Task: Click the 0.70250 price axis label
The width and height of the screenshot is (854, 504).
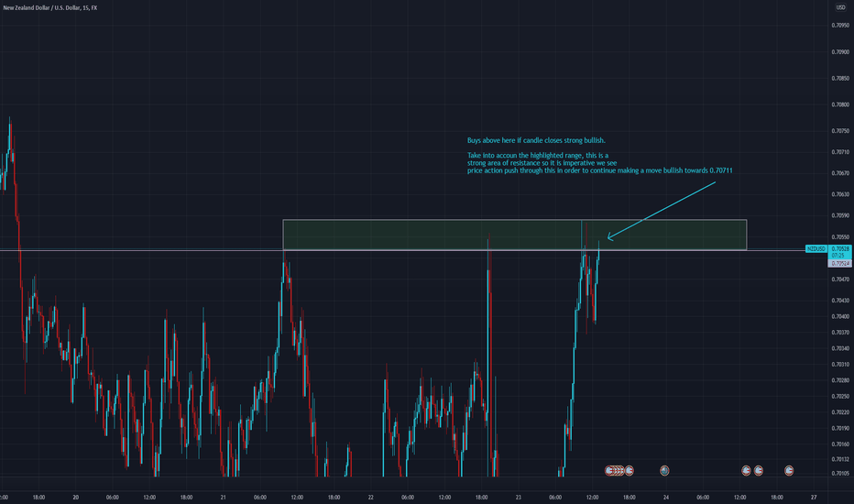Action: click(840, 396)
